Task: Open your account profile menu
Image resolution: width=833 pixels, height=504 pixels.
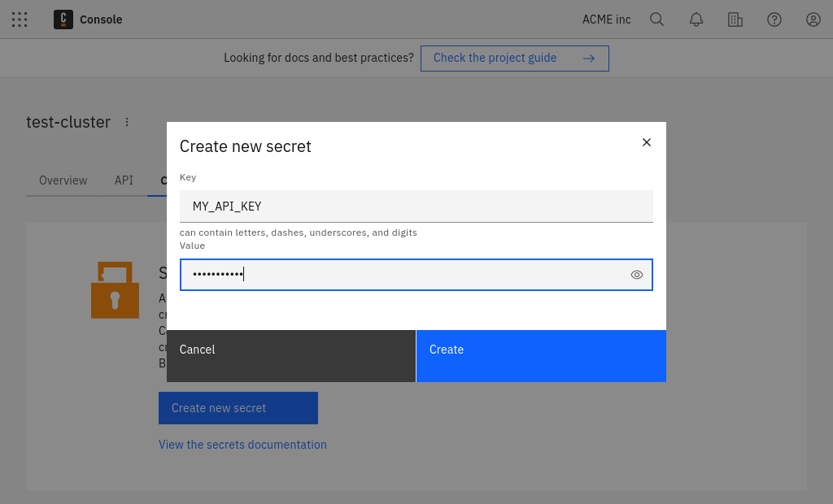Action: tap(813, 19)
